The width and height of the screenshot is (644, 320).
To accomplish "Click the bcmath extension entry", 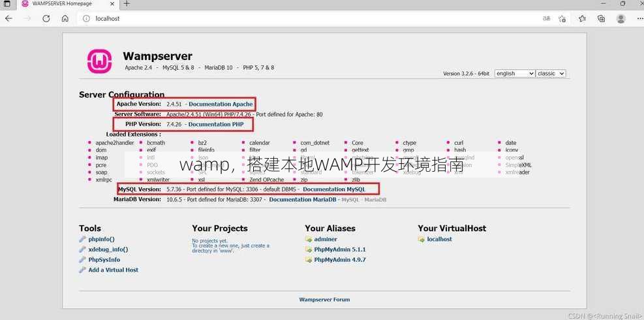I will click(156, 143).
